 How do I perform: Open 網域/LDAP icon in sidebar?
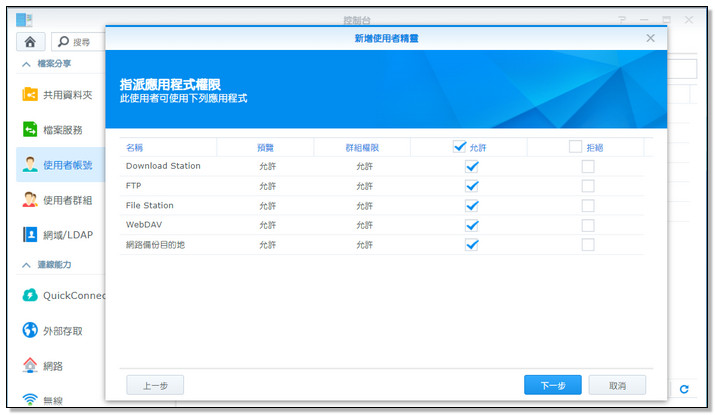click(x=30, y=235)
